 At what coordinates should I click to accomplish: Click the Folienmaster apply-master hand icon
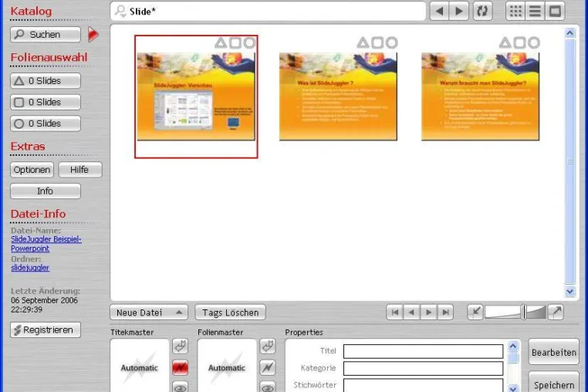(x=268, y=346)
